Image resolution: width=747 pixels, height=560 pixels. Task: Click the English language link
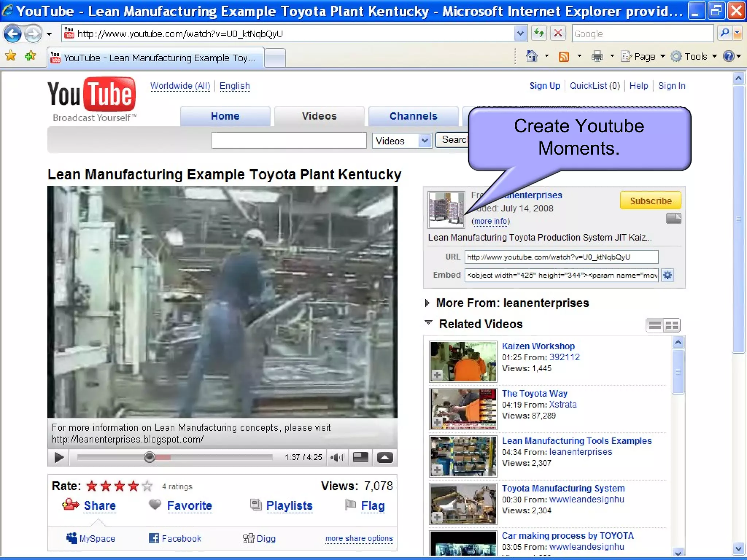(x=235, y=86)
